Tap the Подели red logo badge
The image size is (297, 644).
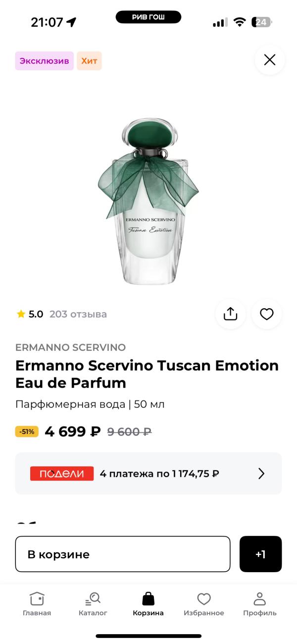coord(62,474)
